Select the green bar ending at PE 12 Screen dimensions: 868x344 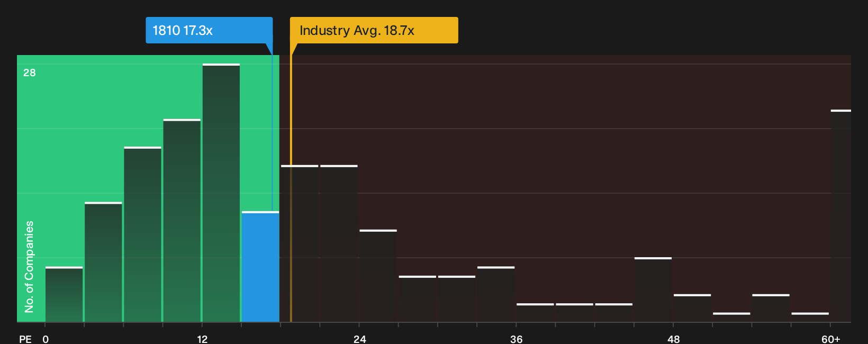pos(182,221)
